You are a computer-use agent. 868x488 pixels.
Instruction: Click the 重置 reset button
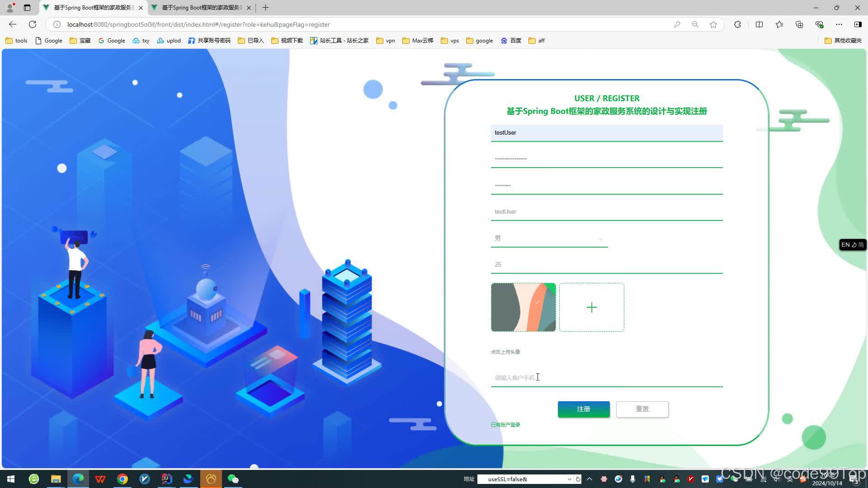[x=642, y=409]
